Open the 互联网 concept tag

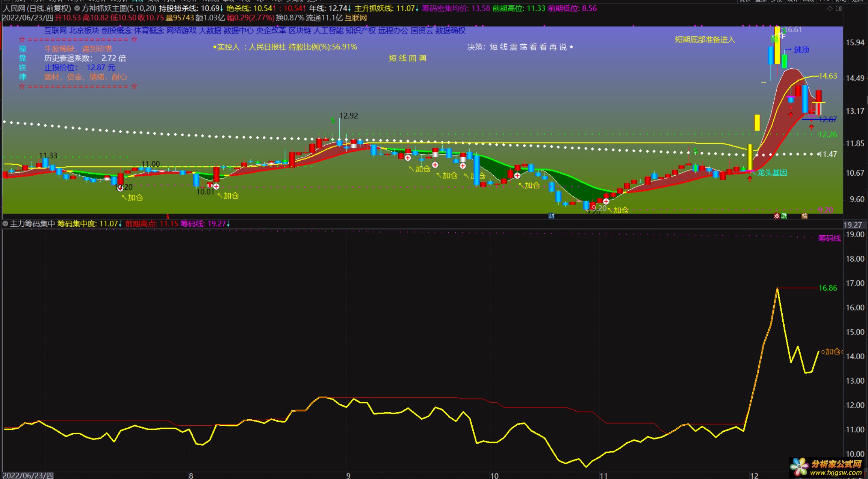coord(56,30)
